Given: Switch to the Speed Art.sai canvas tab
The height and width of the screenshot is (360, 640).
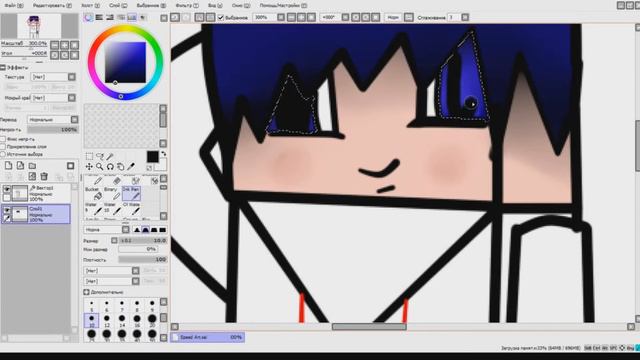Looking at the screenshot, I should click(x=208, y=337).
